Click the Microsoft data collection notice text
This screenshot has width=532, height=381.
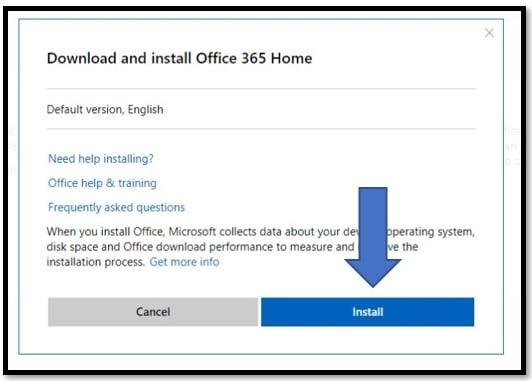pos(261,247)
